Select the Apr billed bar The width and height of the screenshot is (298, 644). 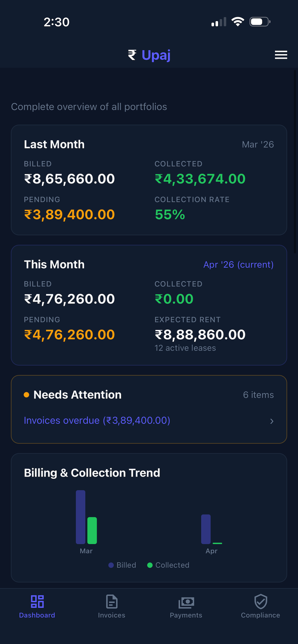click(x=206, y=529)
